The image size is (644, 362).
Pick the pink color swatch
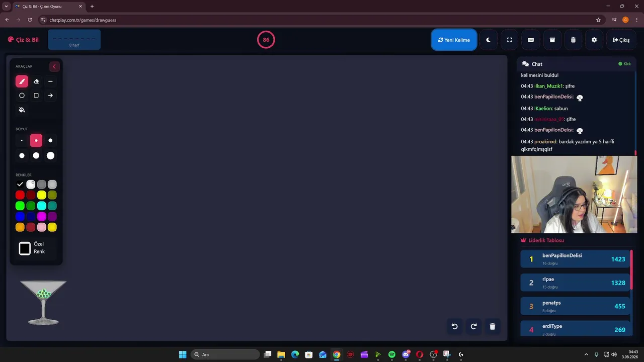pos(42,227)
